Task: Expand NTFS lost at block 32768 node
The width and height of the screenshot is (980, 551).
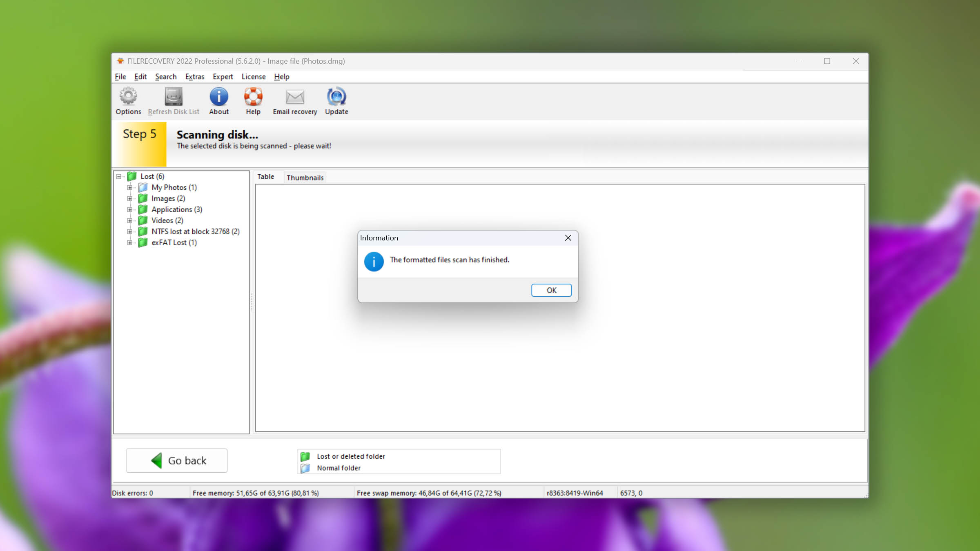Action: point(130,231)
